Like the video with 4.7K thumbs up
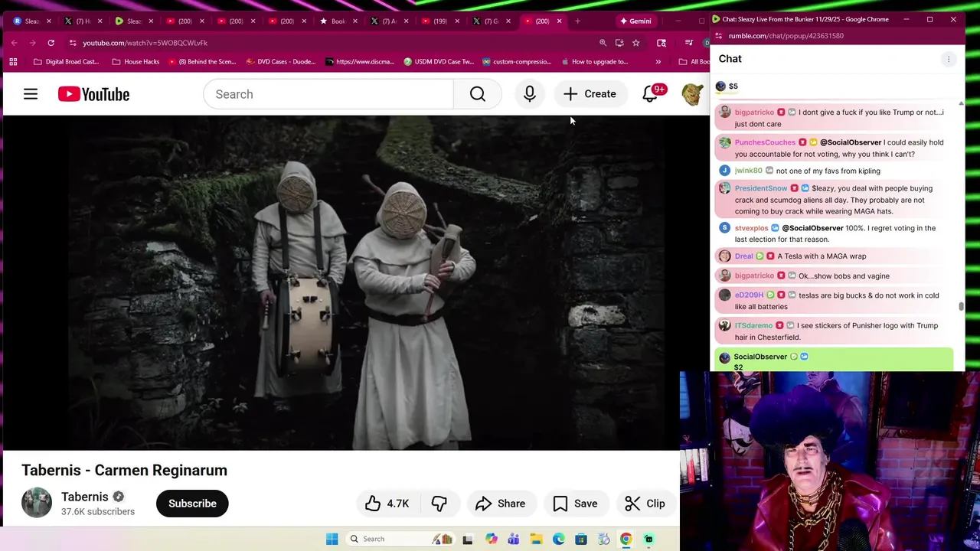980x551 pixels. click(x=387, y=504)
